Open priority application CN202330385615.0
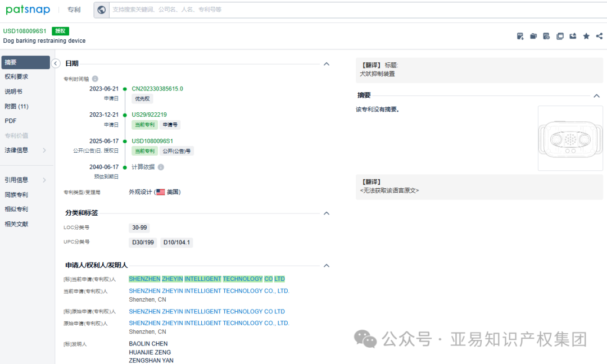Image resolution: width=607 pixels, height=364 pixels. coord(157,89)
